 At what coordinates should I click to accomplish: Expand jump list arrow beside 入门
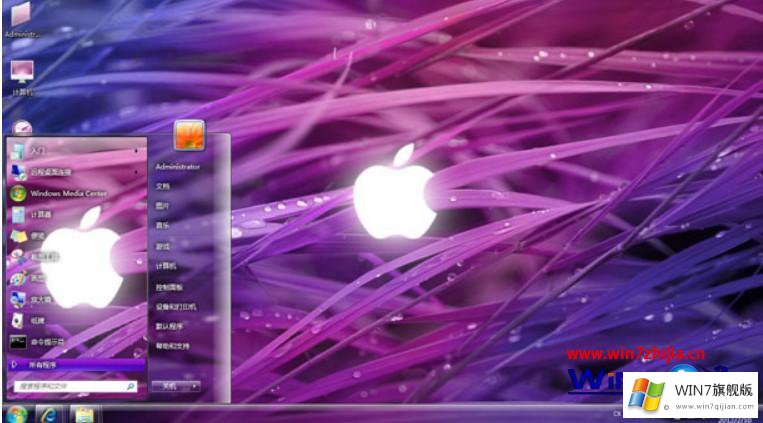pyautogui.click(x=136, y=151)
